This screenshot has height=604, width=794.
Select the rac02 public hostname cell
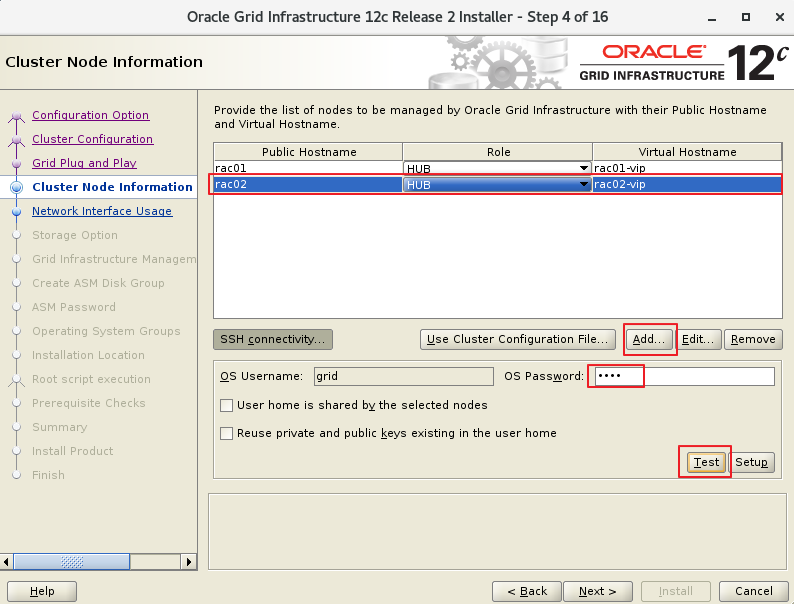(x=308, y=184)
